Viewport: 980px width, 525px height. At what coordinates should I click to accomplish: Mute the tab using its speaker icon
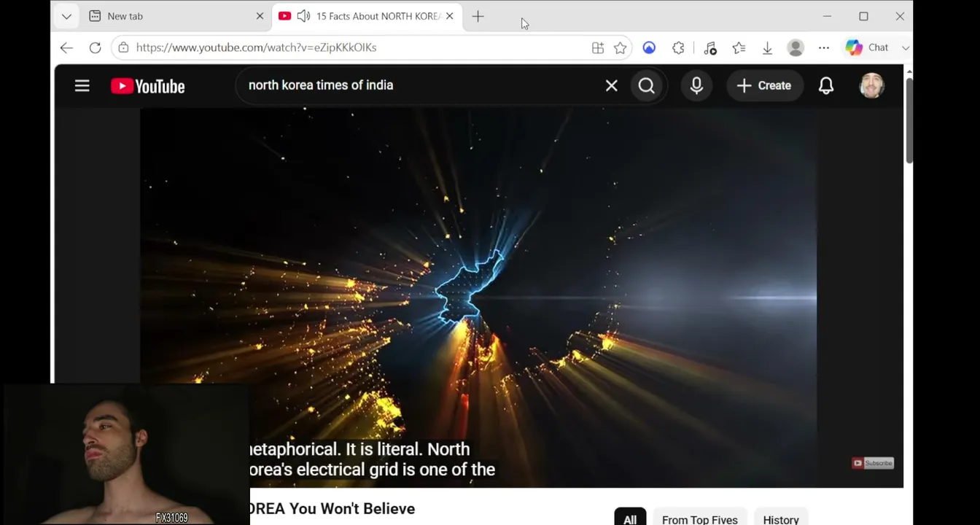[x=303, y=16]
